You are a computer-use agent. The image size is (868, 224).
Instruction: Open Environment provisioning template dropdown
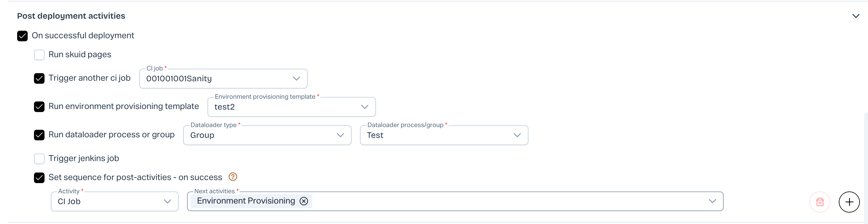[291, 107]
